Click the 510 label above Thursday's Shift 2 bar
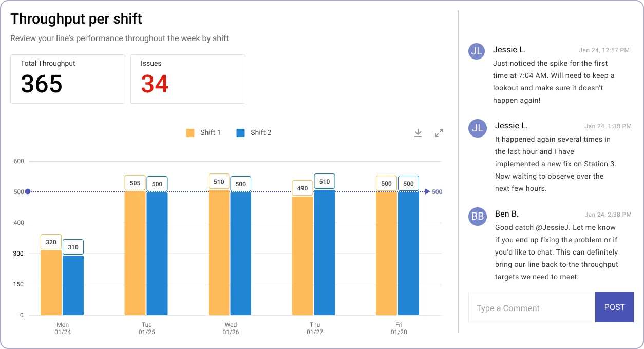The height and width of the screenshot is (349, 644). pos(324,181)
